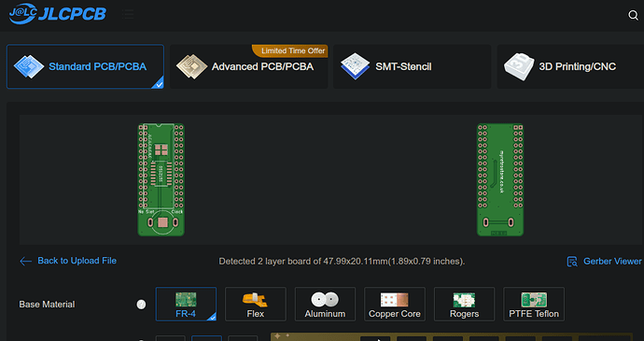Image resolution: width=644 pixels, height=341 pixels.
Task: Click the Base Material help icon
Action: (x=141, y=305)
